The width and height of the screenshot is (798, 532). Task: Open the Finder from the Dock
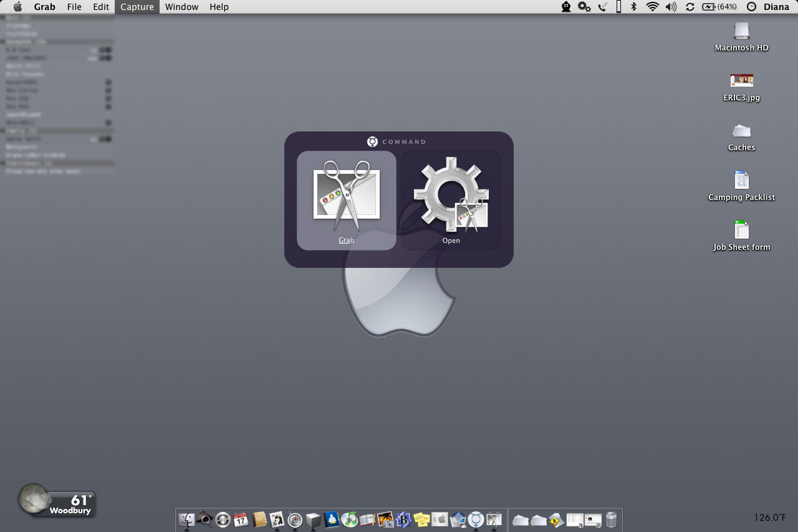(x=186, y=519)
